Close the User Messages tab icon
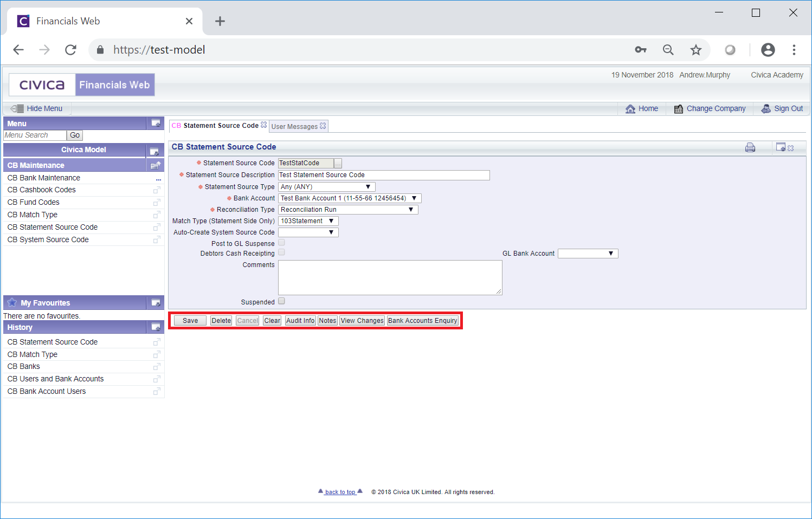The image size is (812, 519). coord(323,126)
